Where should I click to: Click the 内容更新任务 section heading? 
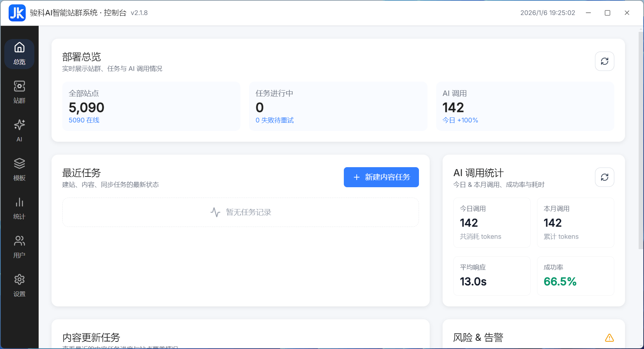[x=92, y=337]
